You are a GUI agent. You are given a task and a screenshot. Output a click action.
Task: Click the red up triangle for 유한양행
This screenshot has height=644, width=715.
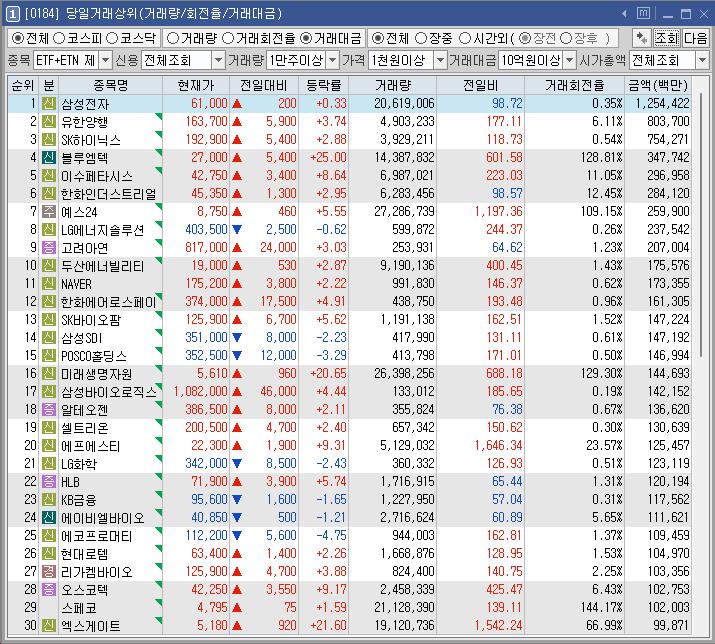click(237, 121)
